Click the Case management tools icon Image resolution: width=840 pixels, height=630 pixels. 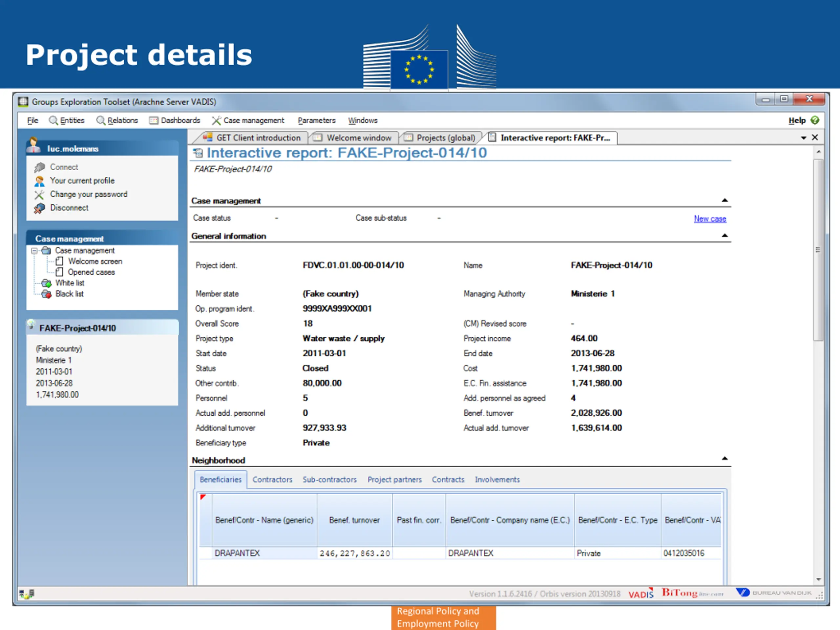(216, 120)
